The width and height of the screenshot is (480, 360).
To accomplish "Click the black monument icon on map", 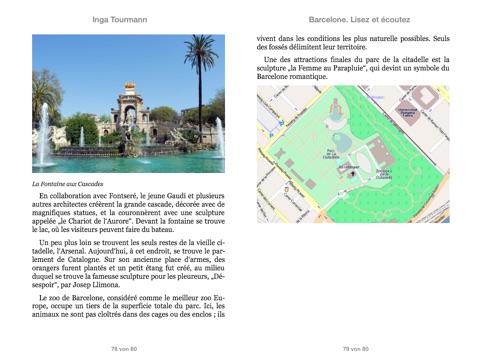I will (353, 173).
